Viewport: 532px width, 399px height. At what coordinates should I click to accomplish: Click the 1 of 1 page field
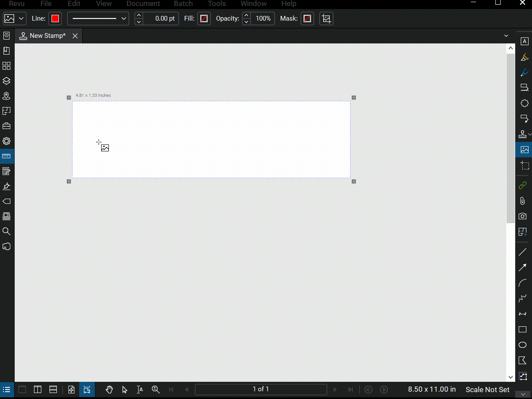(261, 390)
